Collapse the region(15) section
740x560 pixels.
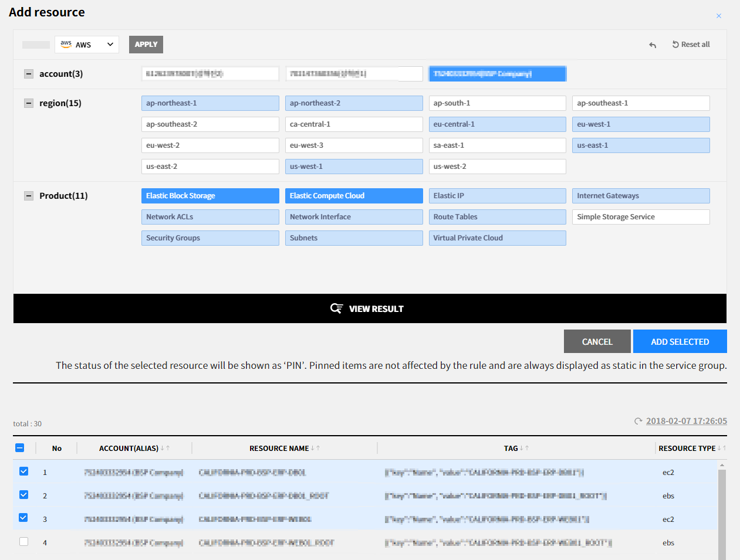pos(29,103)
